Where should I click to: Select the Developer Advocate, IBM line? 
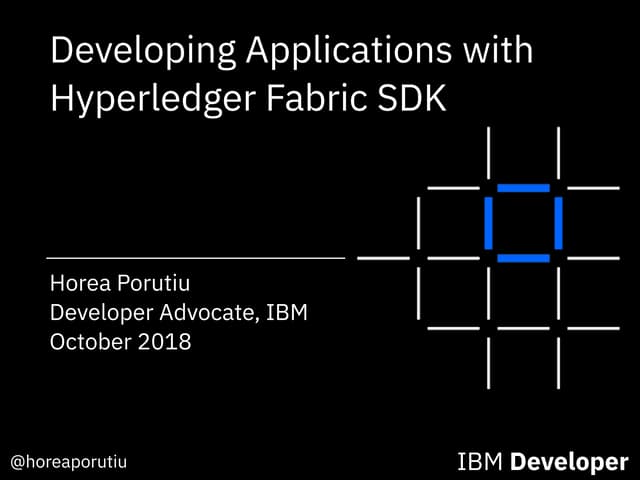pyautogui.click(x=178, y=314)
